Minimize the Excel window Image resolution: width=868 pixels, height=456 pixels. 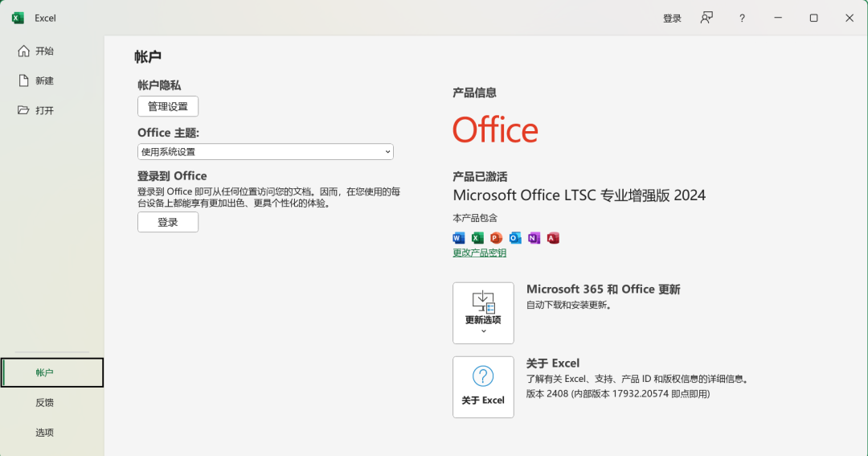pos(778,18)
